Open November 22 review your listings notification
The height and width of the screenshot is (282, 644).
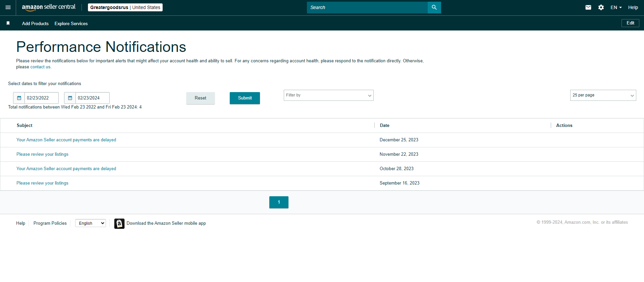pyautogui.click(x=42, y=154)
